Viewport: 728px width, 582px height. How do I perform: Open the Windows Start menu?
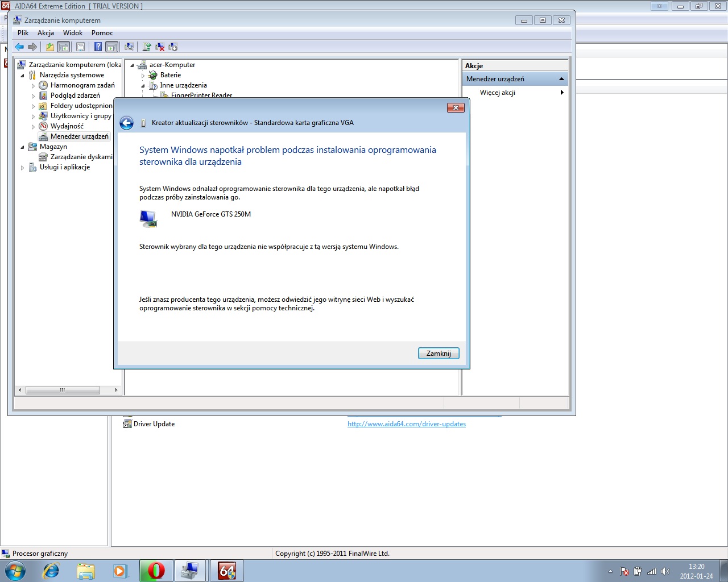click(15, 571)
